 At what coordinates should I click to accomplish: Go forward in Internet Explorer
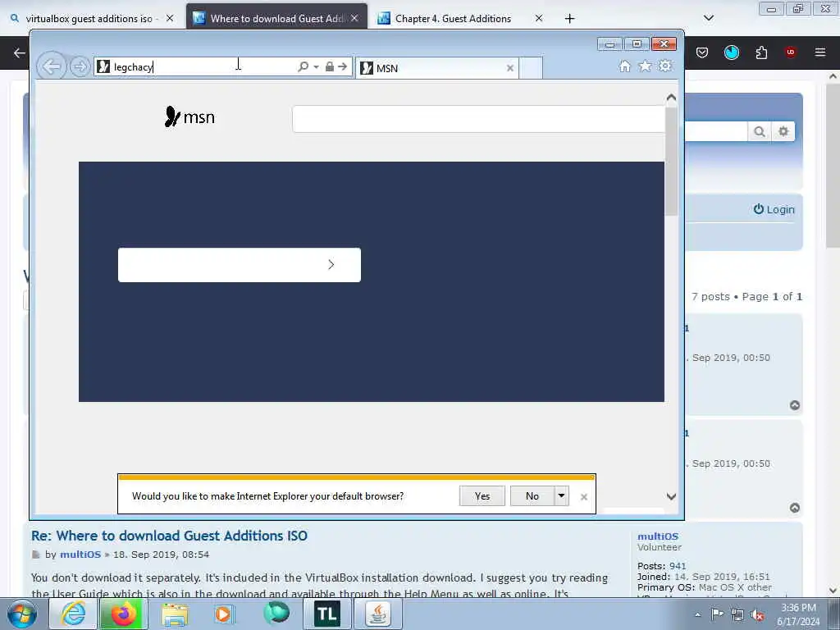point(80,67)
